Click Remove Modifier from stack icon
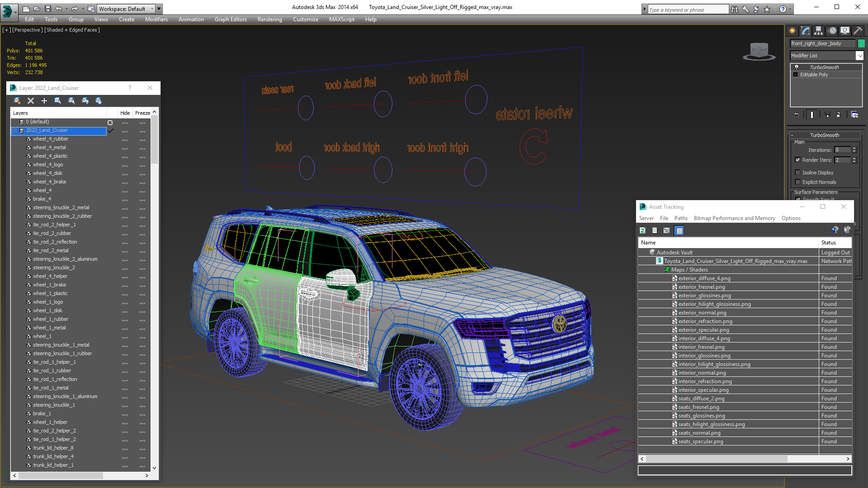 pos(839,115)
